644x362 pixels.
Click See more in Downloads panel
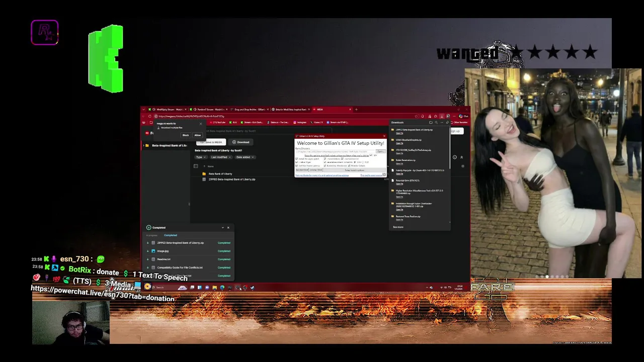coord(398,227)
